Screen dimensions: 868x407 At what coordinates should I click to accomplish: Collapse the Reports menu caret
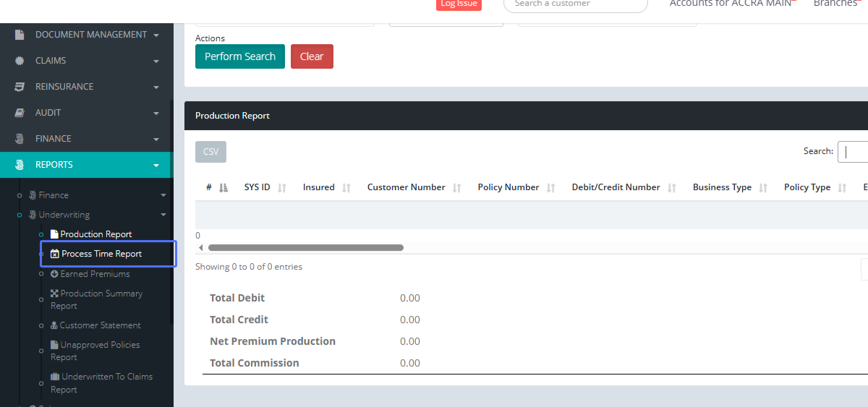(x=156, y=166)
